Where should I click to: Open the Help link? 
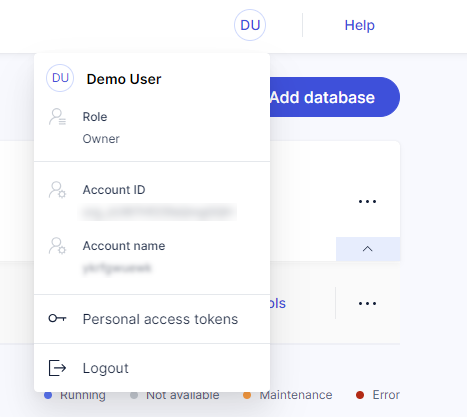coord(360,25)
